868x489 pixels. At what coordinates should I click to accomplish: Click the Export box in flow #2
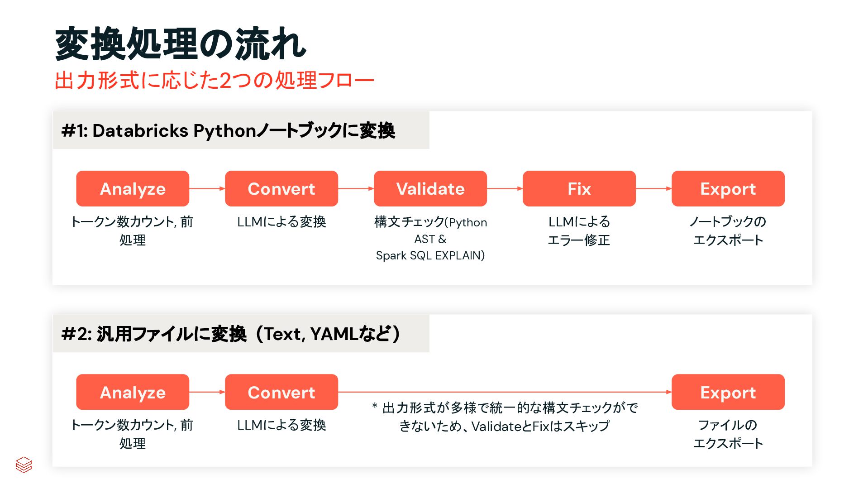728,392
